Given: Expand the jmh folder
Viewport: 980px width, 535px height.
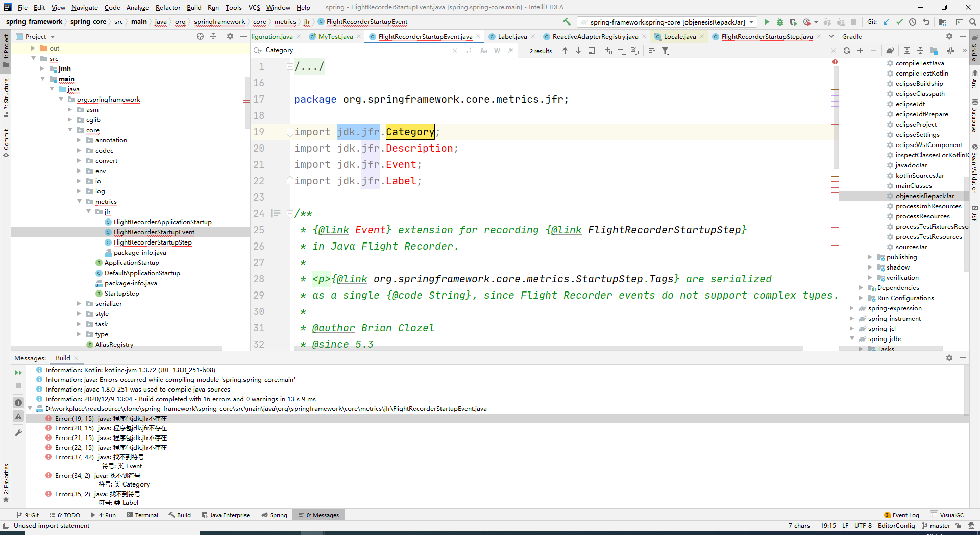Looking at the screenshot, I should [x=42, y=69].
